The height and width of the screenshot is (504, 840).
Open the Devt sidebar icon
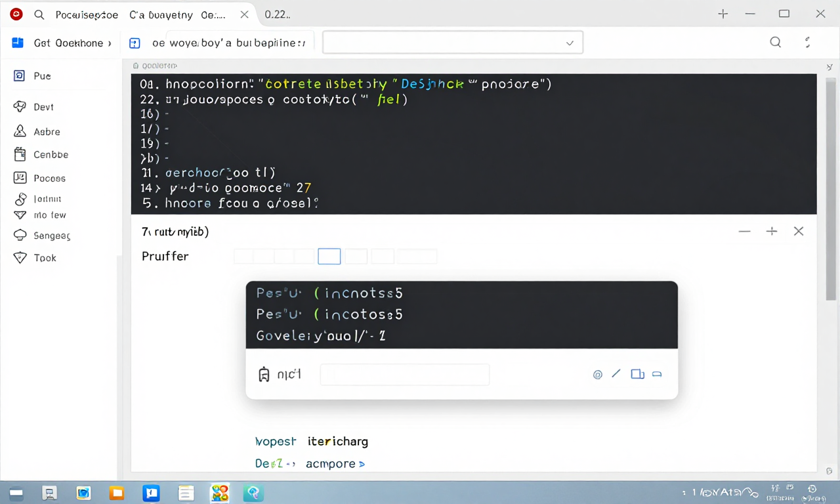(20, 106)
